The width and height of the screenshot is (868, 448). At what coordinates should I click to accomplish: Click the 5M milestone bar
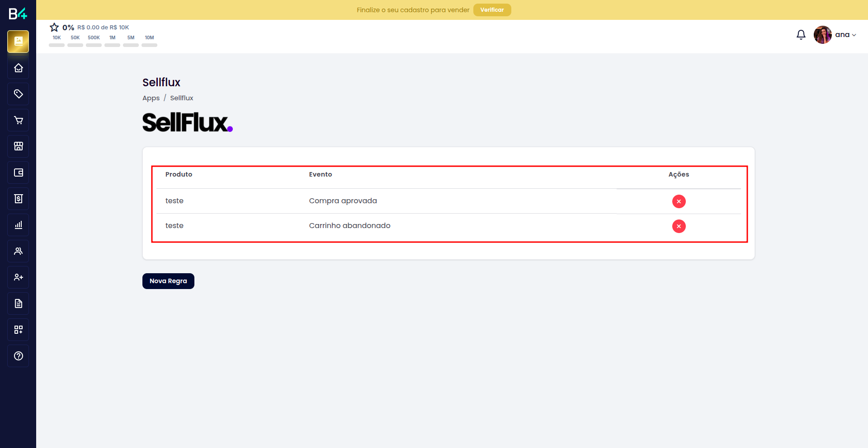coord(131,45)
